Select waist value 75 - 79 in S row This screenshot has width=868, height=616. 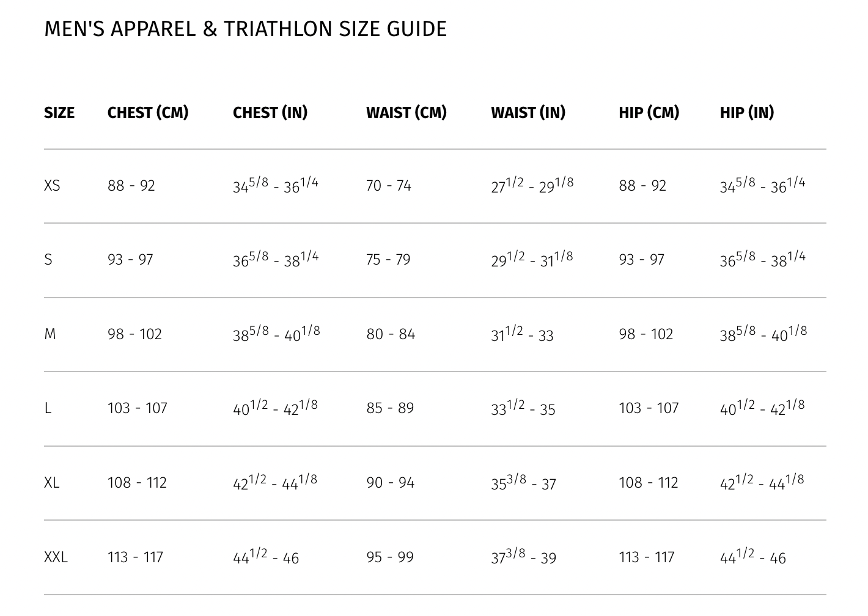point(388,260)
